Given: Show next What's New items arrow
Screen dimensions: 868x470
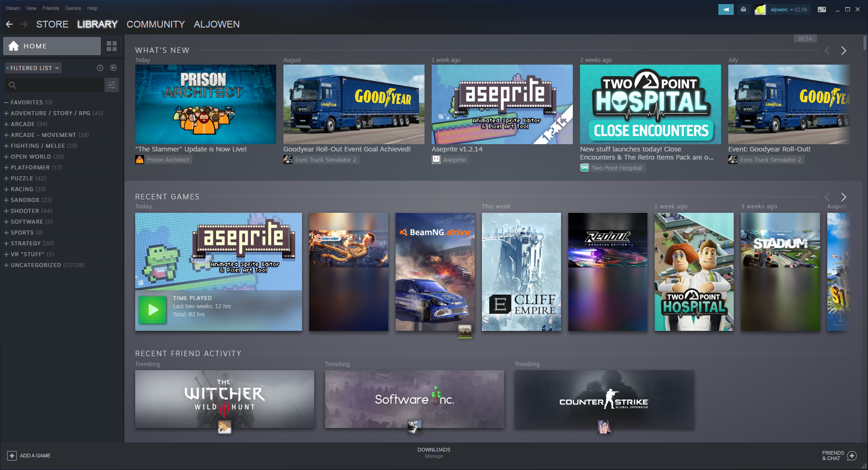Looking at the screenshot, I should [x=844, y=51].
